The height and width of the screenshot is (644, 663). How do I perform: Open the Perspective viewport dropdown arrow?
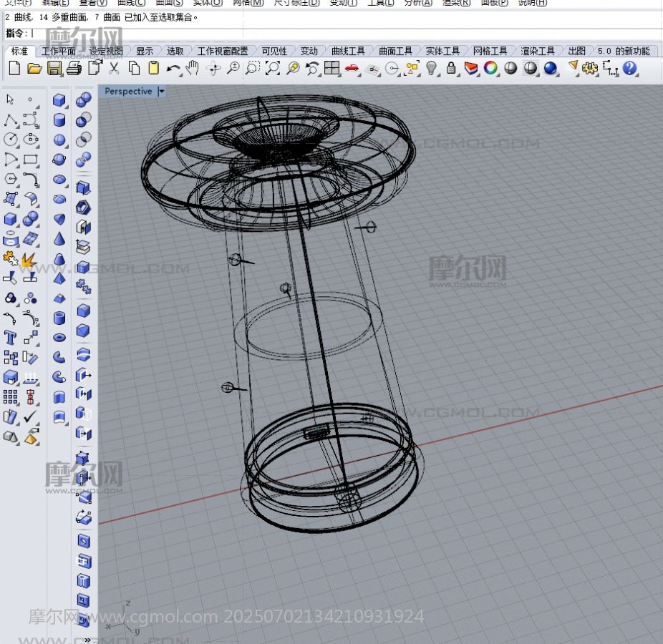(x=161, y=92)
